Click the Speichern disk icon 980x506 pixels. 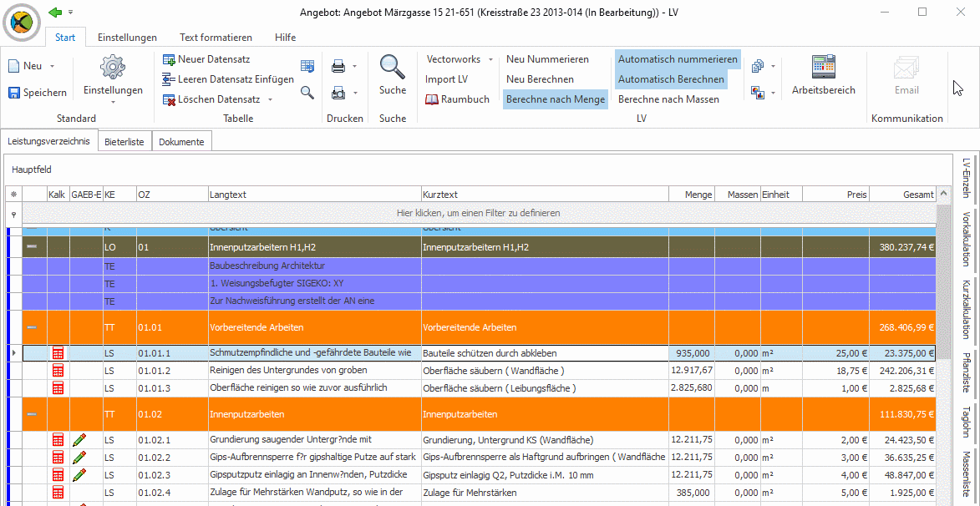[x=14, y=93]
